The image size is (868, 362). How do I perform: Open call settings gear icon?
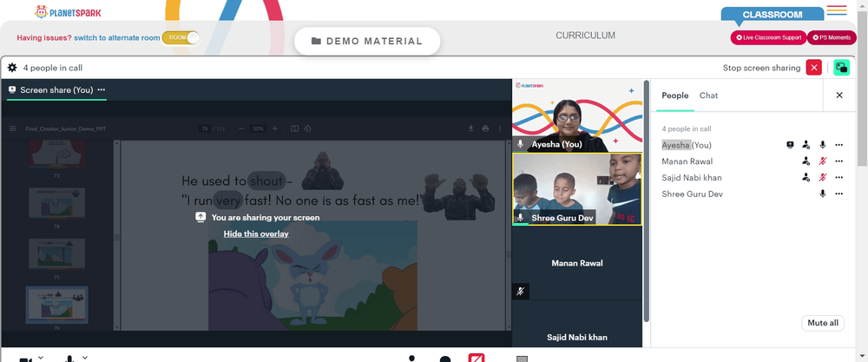point(12,68)
